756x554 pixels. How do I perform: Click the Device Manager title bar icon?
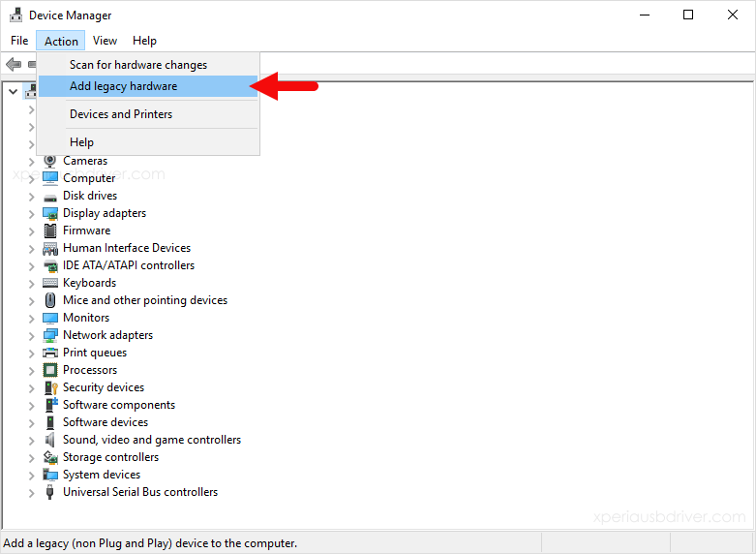(15, 15)
